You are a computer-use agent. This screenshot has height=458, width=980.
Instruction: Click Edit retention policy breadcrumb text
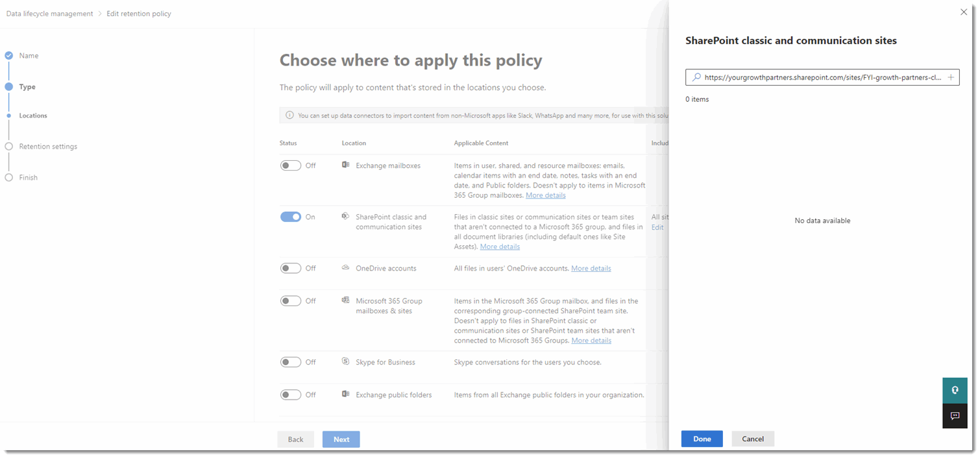[139, 14]
